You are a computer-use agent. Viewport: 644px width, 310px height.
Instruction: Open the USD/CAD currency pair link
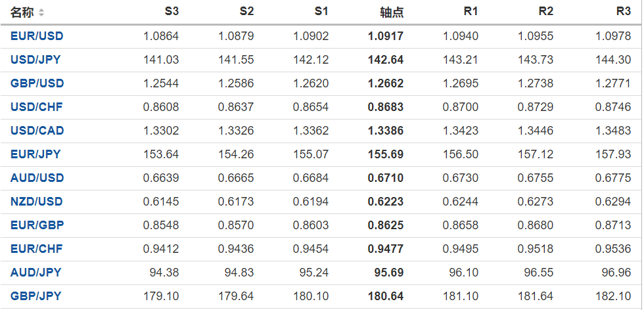(37, 131)
